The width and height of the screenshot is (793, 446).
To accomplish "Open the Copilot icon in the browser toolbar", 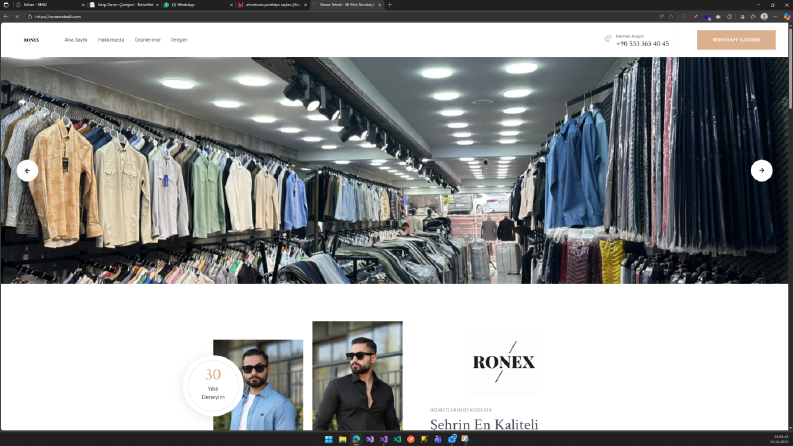I will coord(787,16).
